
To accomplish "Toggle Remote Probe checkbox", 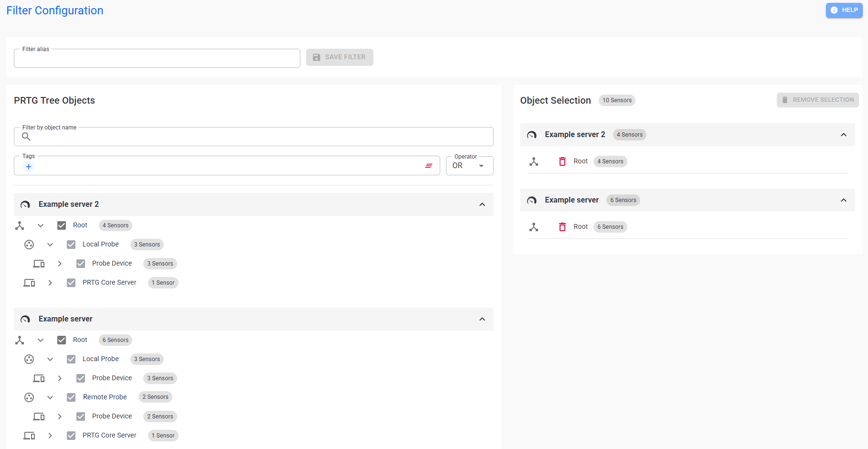I will [71, 397].
